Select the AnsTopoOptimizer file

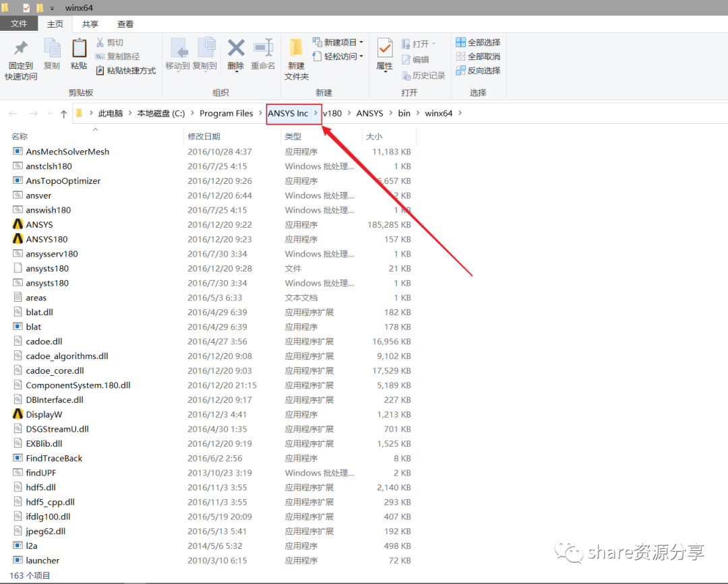(x=63, y=181)
